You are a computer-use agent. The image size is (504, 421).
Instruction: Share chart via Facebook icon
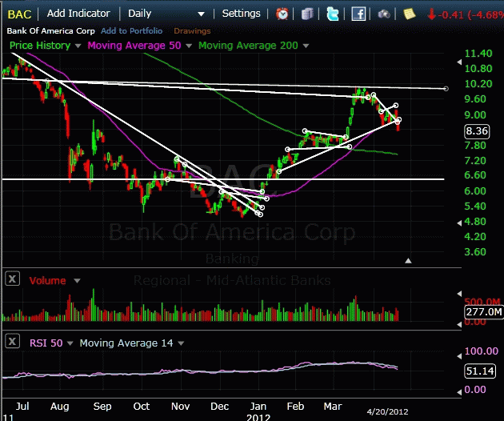[358, 14]
